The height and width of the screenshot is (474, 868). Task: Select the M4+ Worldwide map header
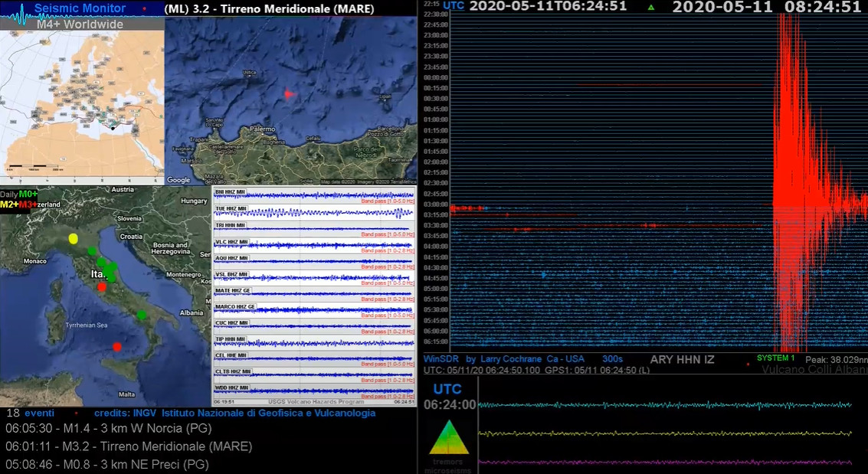(80, 25)
